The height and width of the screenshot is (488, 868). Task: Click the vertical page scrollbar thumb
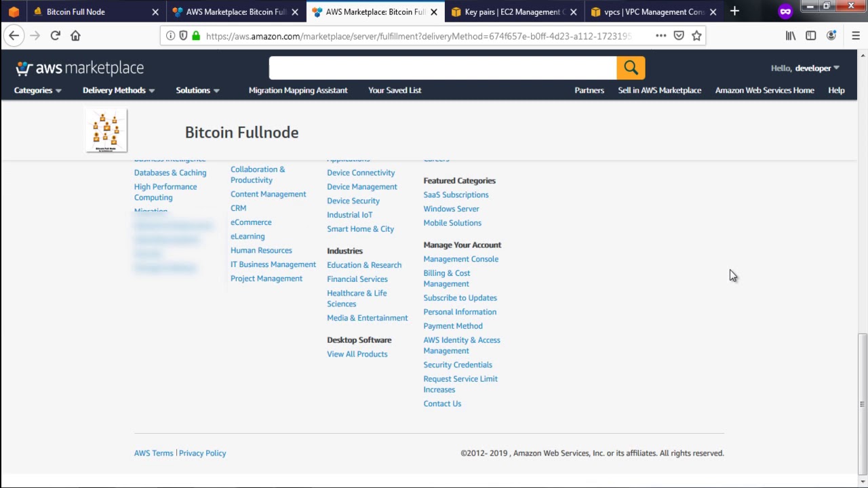click(862, 403)
